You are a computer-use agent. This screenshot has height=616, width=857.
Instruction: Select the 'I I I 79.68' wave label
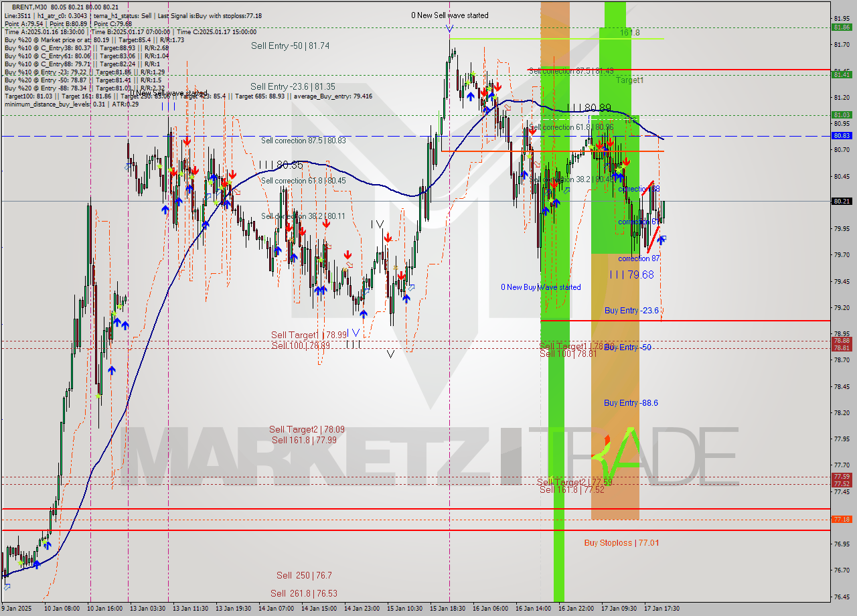point(631,275)
